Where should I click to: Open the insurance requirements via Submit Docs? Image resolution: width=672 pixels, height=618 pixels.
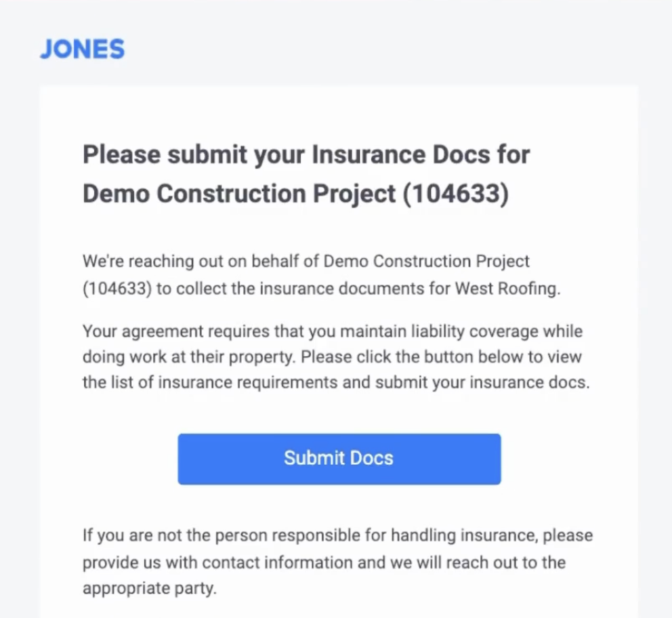(x=339, y=459)
